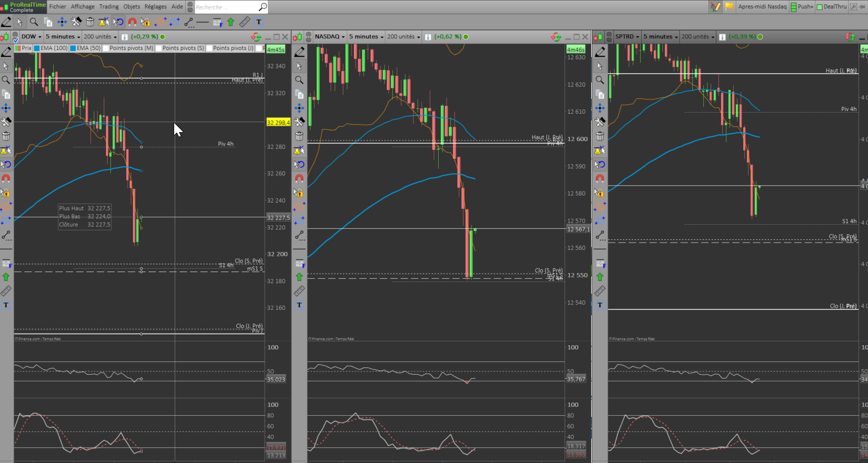868x463 pixels.
Task: Open the info icon in NASDAQ chart header
Action: [x=428, y=37]
